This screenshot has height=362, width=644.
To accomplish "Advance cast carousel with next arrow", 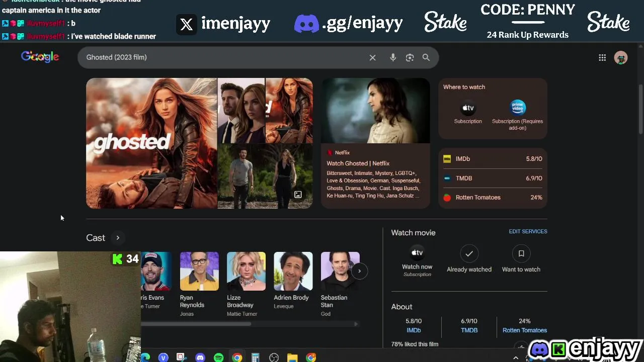I will pos(359,271).
